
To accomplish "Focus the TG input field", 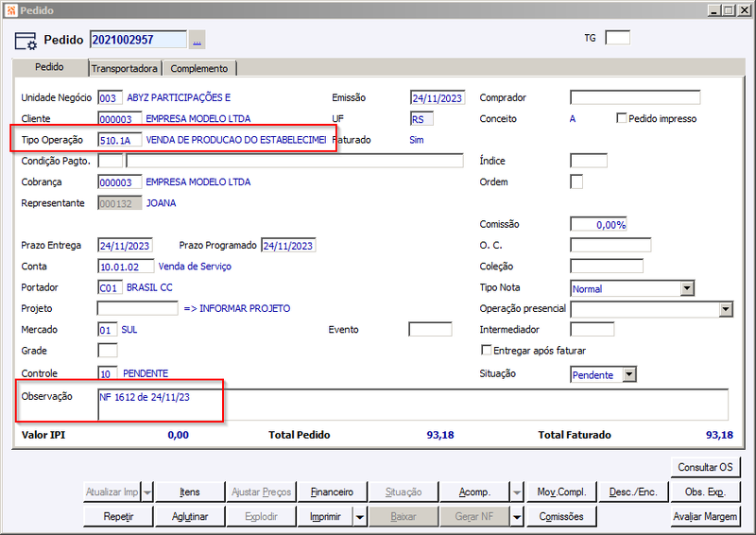I will (618, 38).
